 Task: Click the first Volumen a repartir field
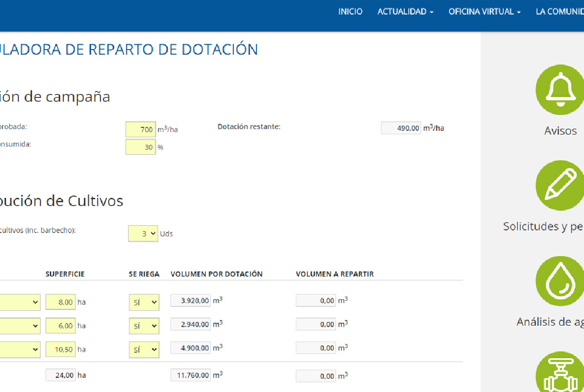315,300
